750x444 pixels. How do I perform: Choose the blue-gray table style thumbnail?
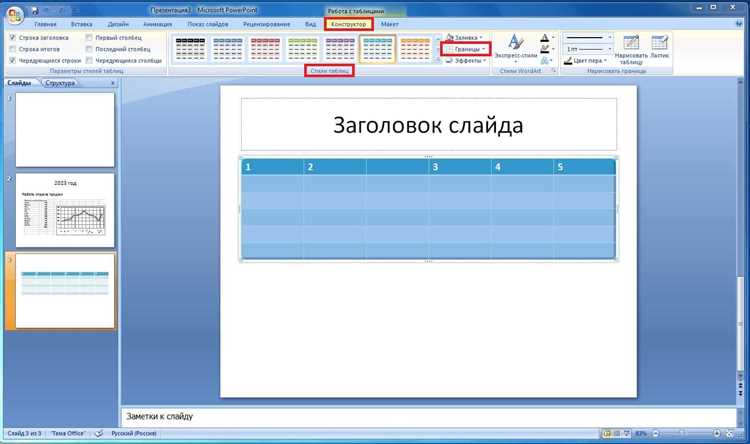(227, 49)
